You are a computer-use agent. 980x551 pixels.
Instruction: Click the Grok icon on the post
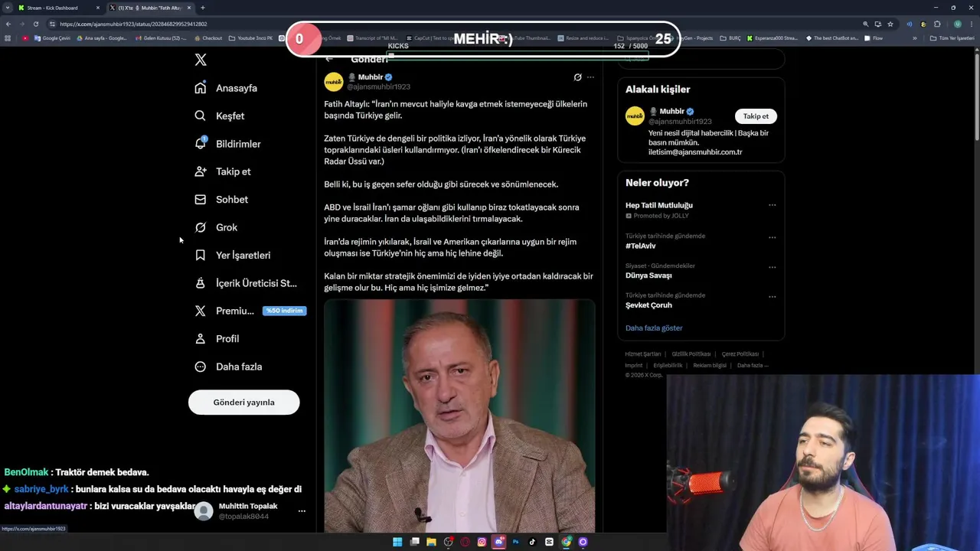pyautogui.click(x=578, y=77)
